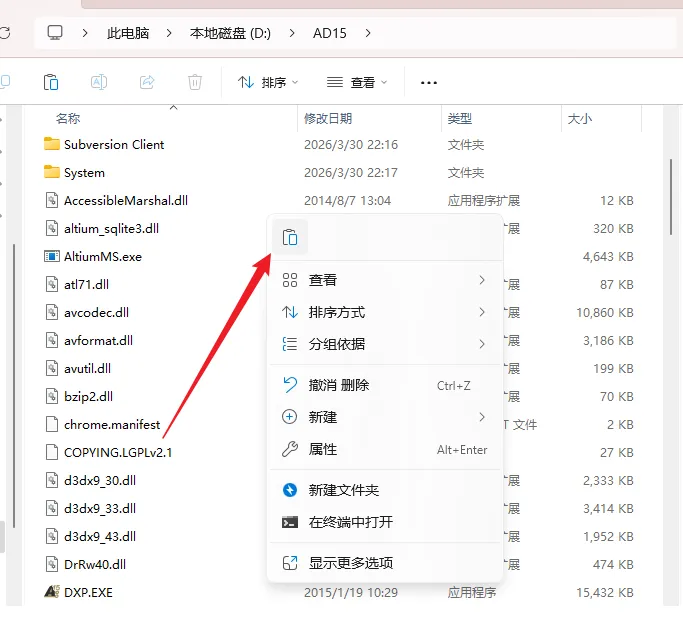This screenshot has height=621, width=683.
Task: Click the terminal icon beside 在终端中打开
Action: point(290,522)
